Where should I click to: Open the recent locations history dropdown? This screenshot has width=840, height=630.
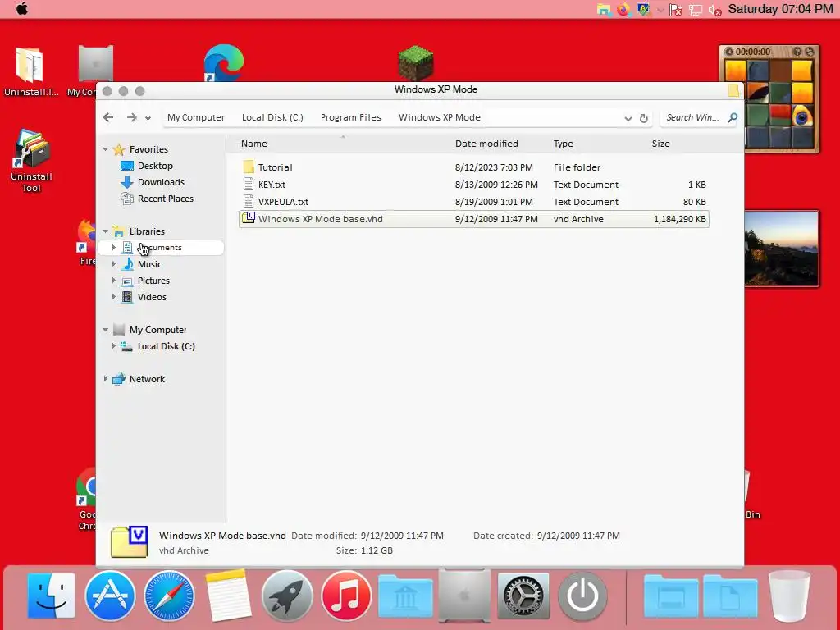pos(148,118)
